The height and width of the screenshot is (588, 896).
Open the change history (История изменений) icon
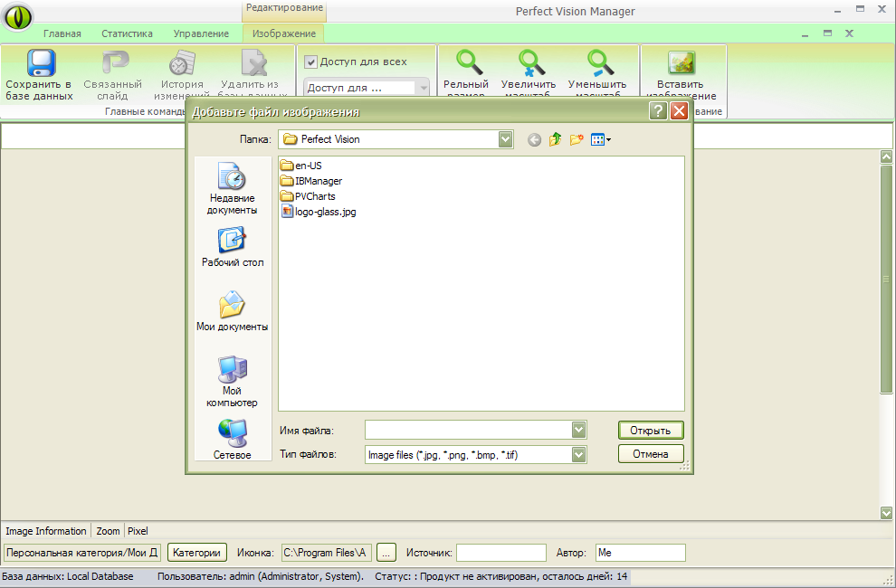pyautogui.click(x=182, y=62)
